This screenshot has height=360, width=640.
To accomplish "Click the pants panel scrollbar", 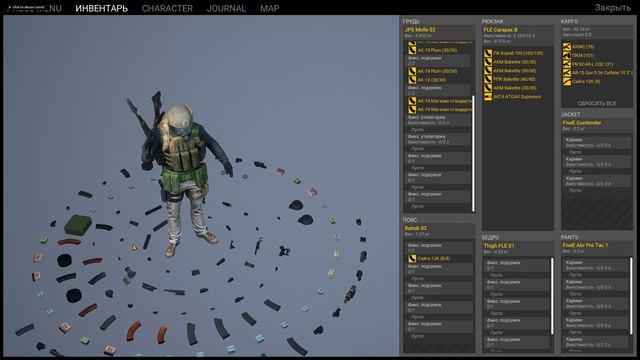I will coord(631,296).
